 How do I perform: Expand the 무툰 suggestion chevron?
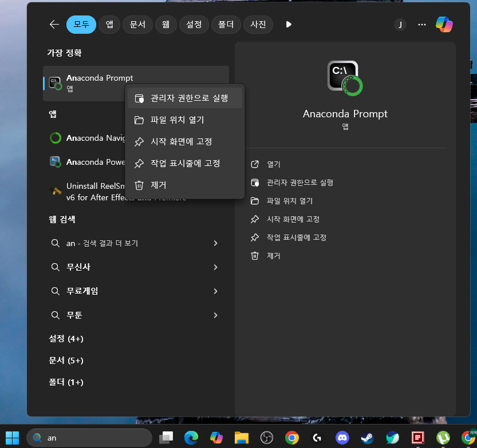pos(215,315)
